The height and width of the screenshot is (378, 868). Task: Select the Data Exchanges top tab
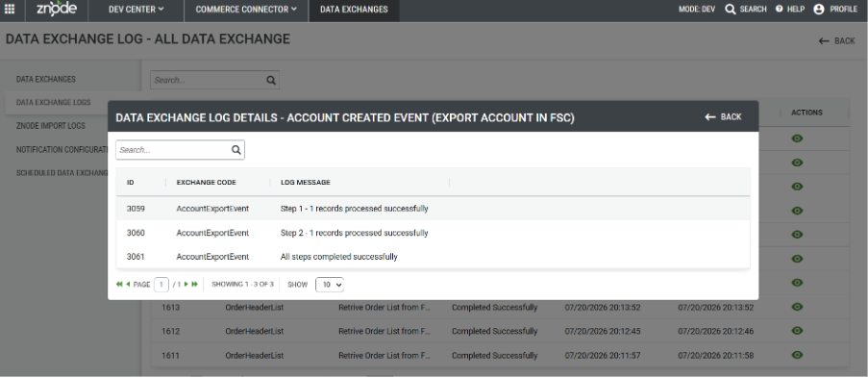coord(354,10)
